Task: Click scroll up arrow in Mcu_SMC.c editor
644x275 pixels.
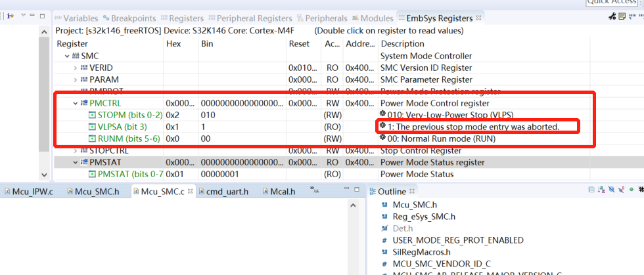Action: (x=354, y=205)
